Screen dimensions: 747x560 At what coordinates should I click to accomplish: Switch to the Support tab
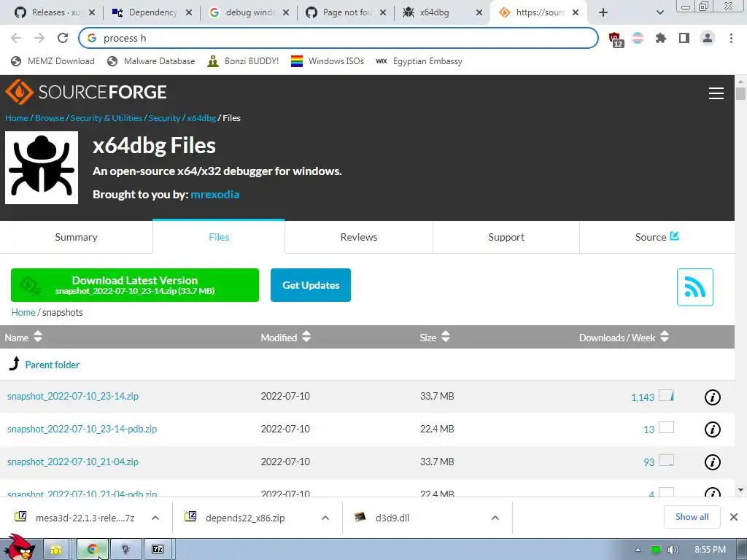click(506, 237)
